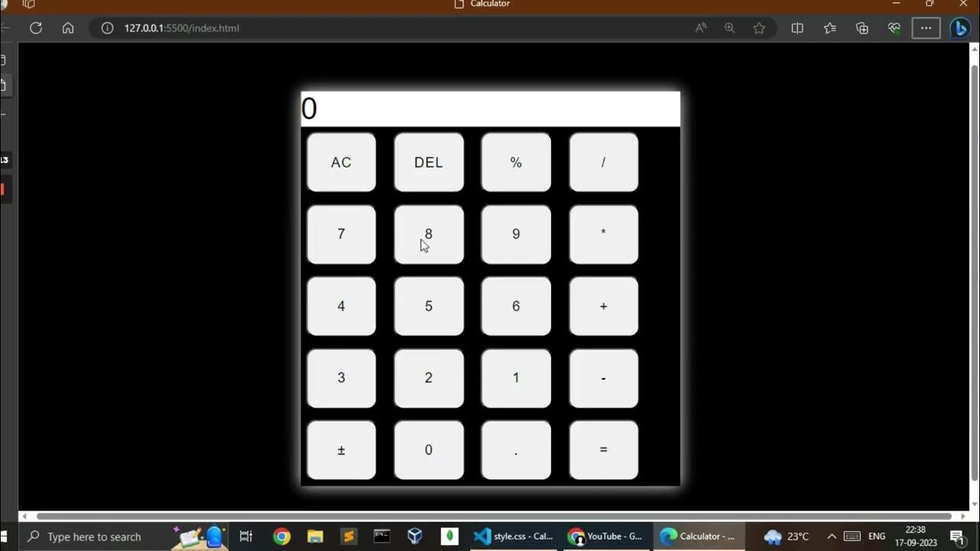This screenshot has height=551, width=980.
Task: Open weather widget showing 23°C
Action: [x=786, y=536]
